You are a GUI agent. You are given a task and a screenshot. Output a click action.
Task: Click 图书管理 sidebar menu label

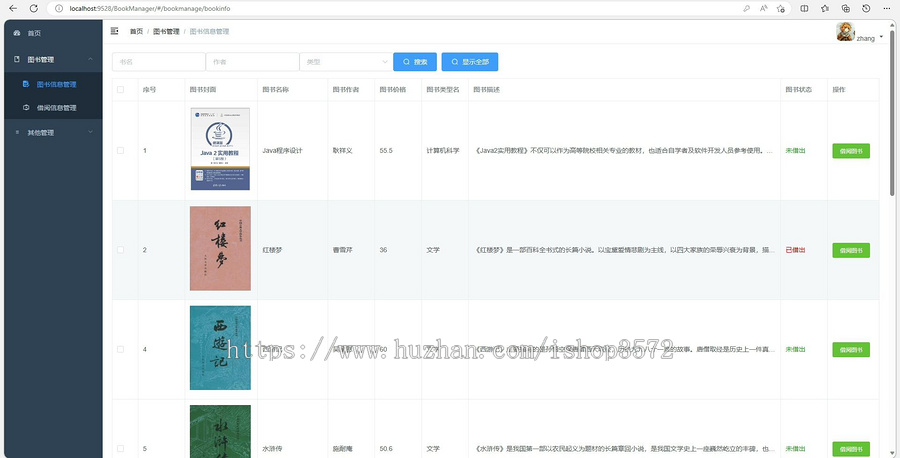click(x=41, y=59)
